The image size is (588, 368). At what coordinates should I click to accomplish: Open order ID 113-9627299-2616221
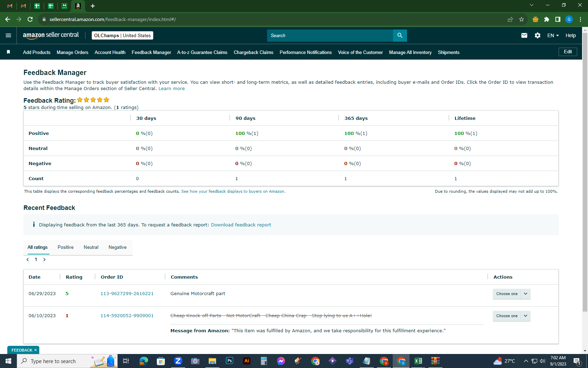(x=127, y=294)
